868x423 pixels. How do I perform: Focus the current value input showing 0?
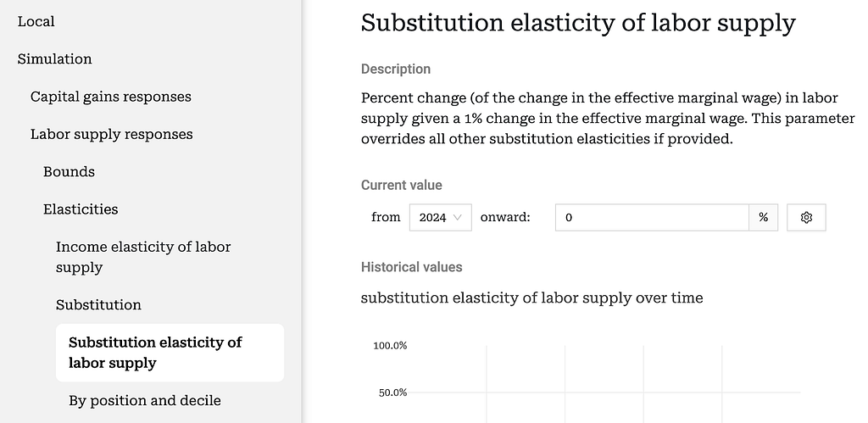tap(652, 218)
